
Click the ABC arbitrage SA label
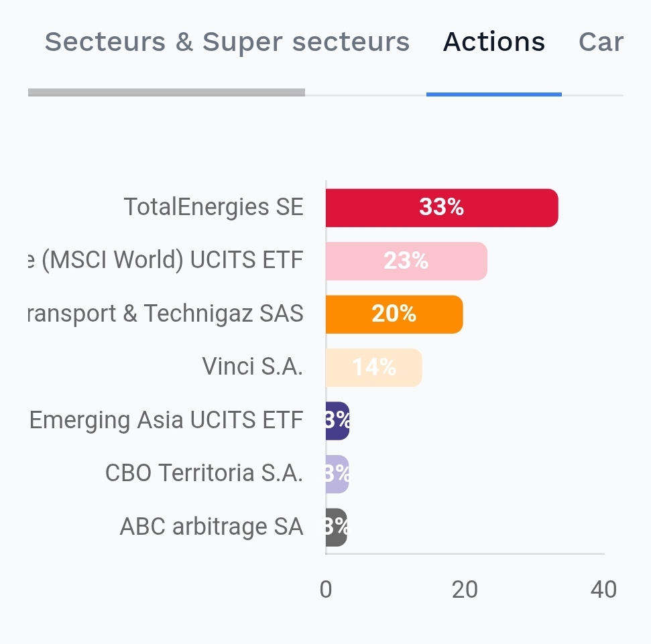click(211, 527)
